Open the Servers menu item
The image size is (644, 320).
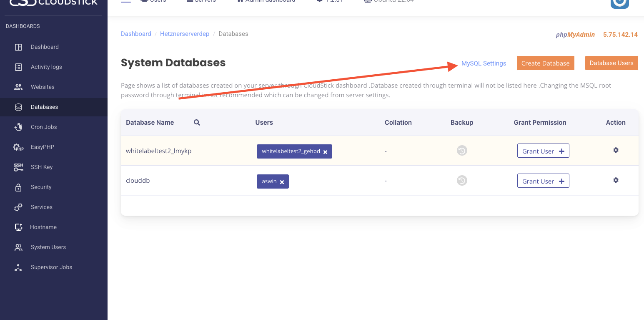click(201, 1)
